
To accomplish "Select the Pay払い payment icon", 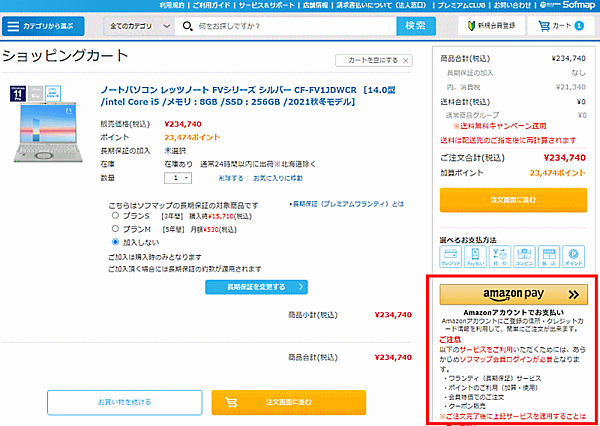I will point(475,256).
